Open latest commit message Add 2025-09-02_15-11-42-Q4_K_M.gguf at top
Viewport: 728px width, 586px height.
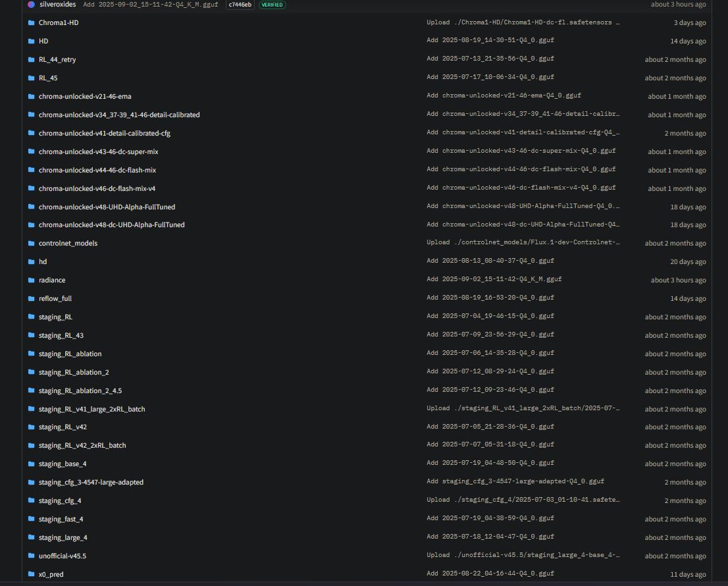[x=151, y=5]
